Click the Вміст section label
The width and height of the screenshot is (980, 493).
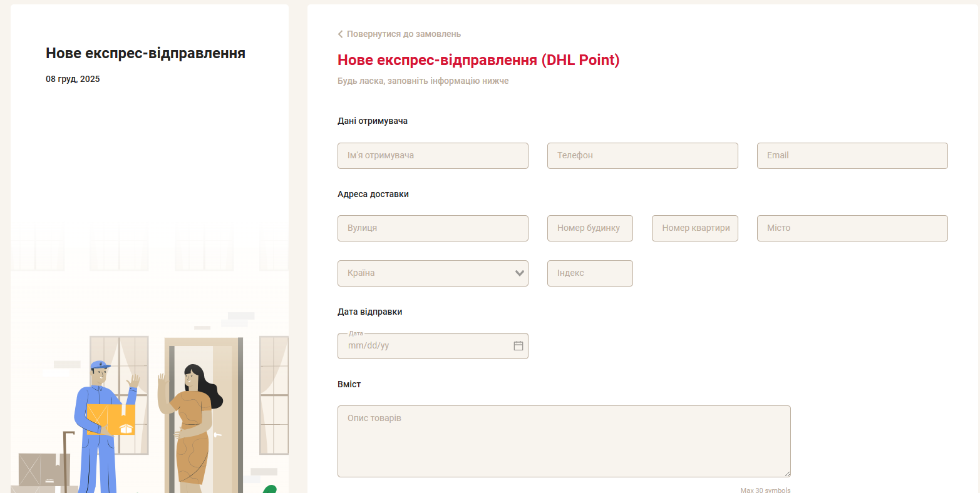(349, 384)
